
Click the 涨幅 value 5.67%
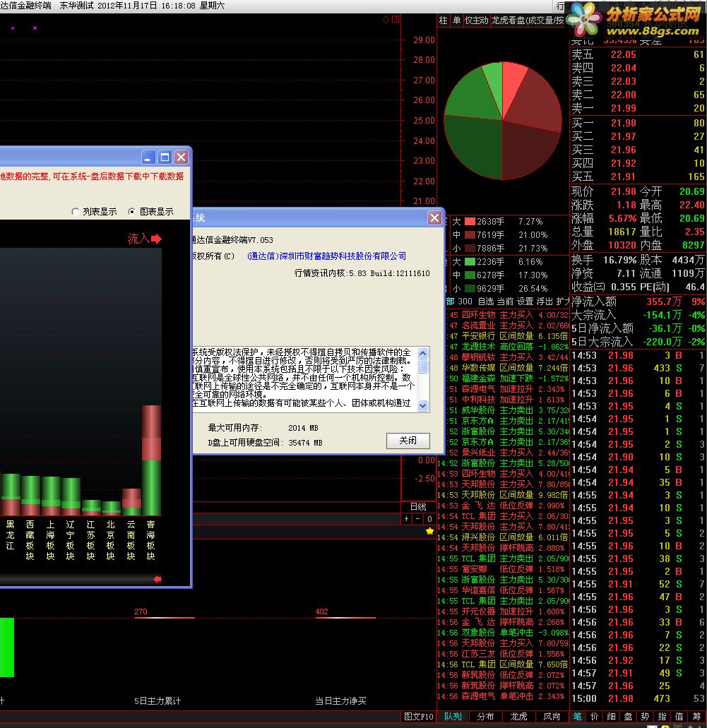click(622, 218)
